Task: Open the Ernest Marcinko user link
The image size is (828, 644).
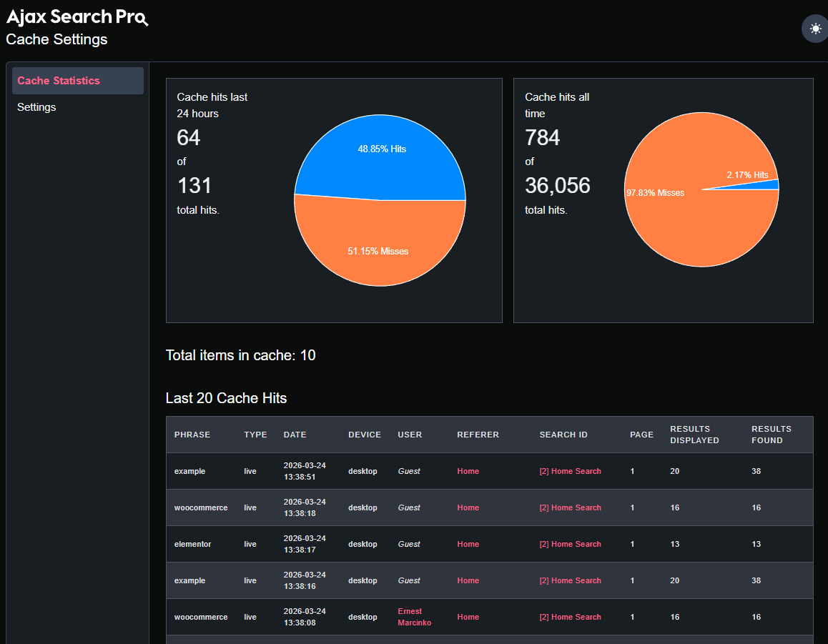Action: click(414, 617)
